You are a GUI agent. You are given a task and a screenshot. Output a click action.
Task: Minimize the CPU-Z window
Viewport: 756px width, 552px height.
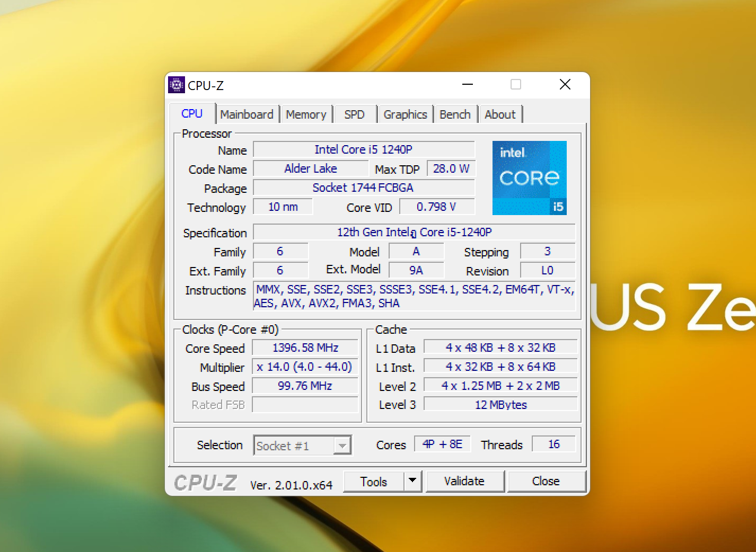[468, 85]
